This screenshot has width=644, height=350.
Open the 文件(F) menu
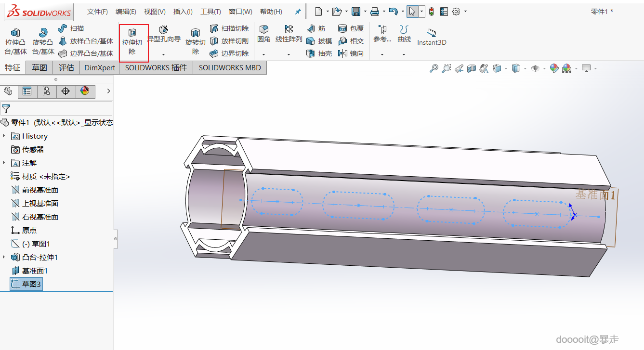[97, 12]
